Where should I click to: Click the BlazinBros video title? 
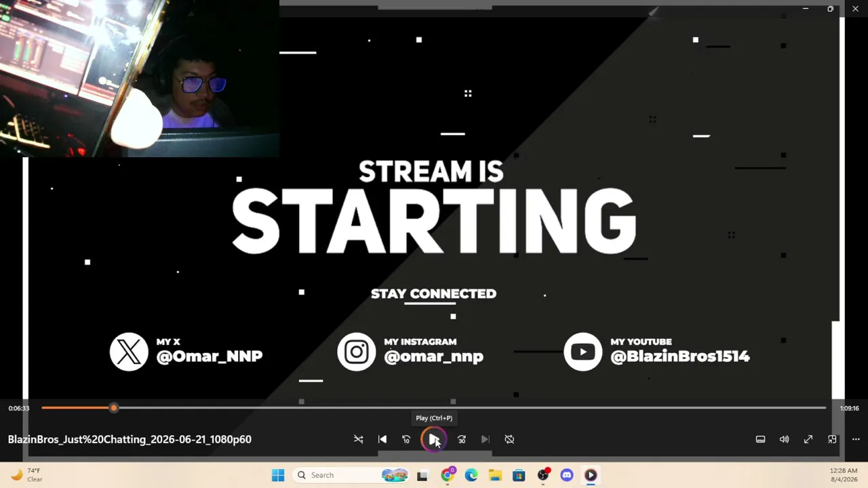(x=130, y=439)
